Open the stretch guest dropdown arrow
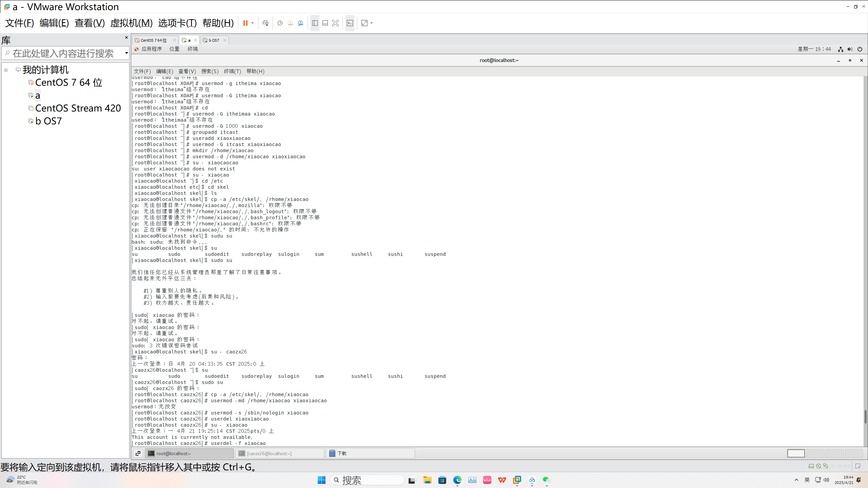868x488 pixels. pos(372,23)
